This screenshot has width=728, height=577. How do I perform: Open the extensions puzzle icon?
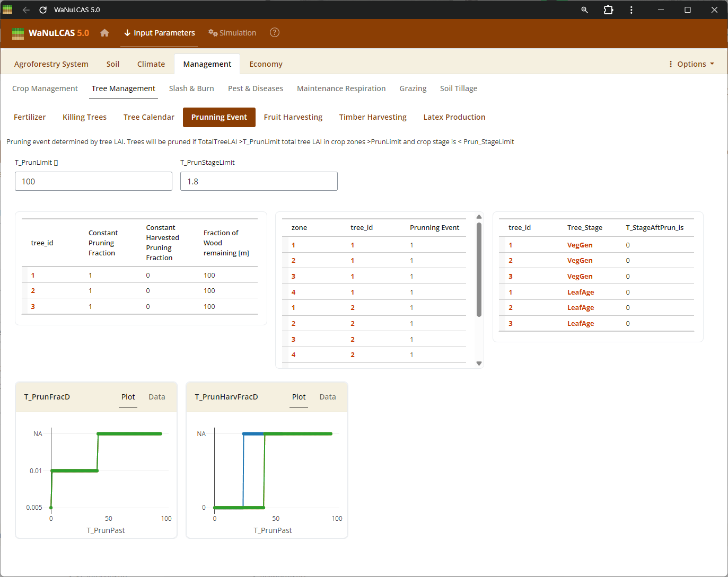[x=608, y=10]
